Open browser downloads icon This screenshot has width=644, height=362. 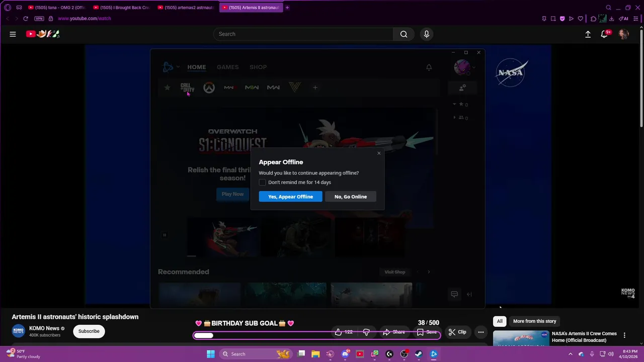point(611,19)
